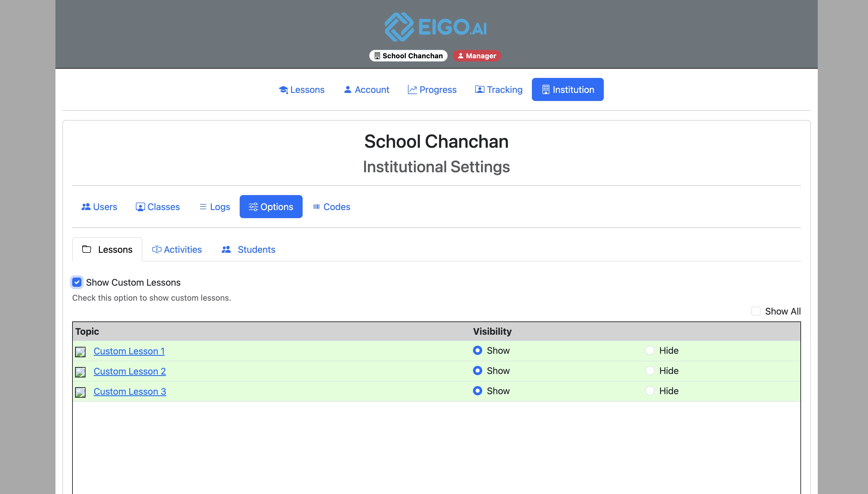Click the folder icon on Lessons tab
868x494 pixels.
point(87,249)
